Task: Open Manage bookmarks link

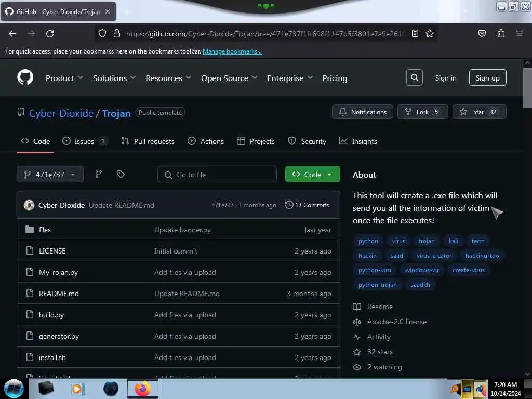Action: point(232,51)
